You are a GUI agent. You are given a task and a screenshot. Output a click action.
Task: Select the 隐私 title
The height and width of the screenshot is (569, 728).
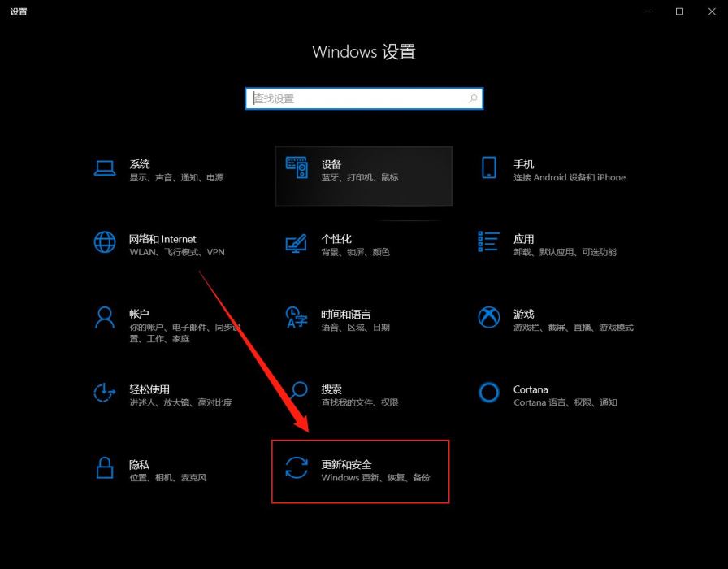(x=139, y=464)
